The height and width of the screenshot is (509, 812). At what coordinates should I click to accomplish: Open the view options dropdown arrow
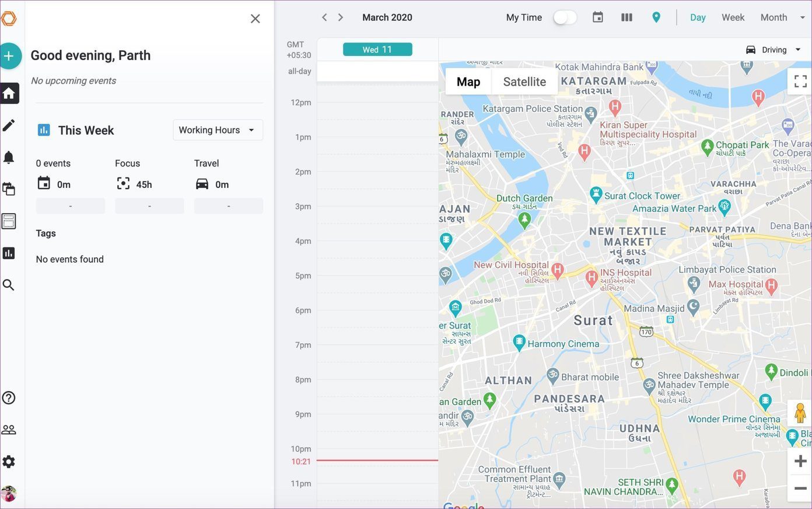802,18
